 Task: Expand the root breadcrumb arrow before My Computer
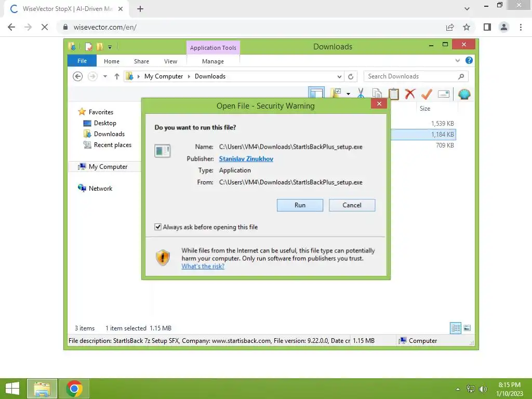pyautogui.click(x=138, y=77)
